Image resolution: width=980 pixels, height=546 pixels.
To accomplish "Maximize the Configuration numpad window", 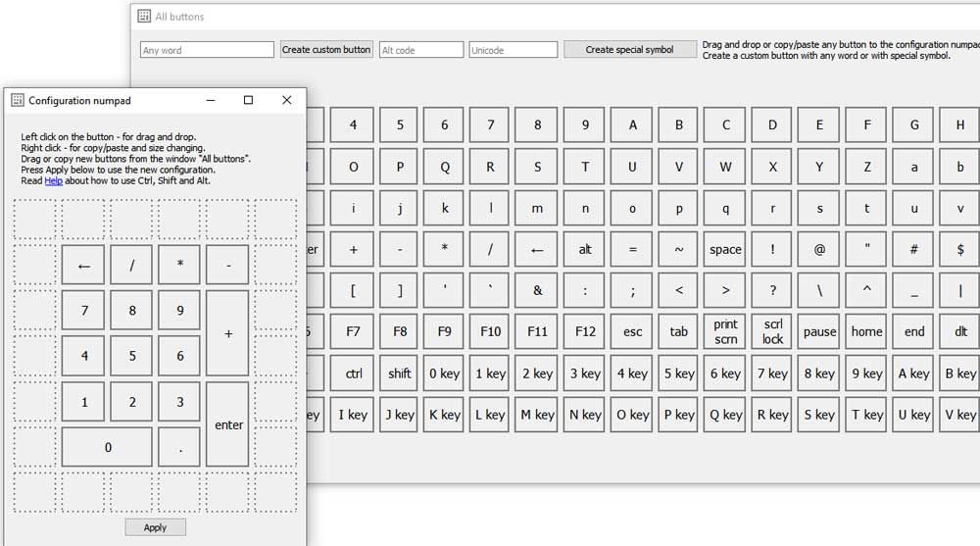I will click(x=248, y=100).
